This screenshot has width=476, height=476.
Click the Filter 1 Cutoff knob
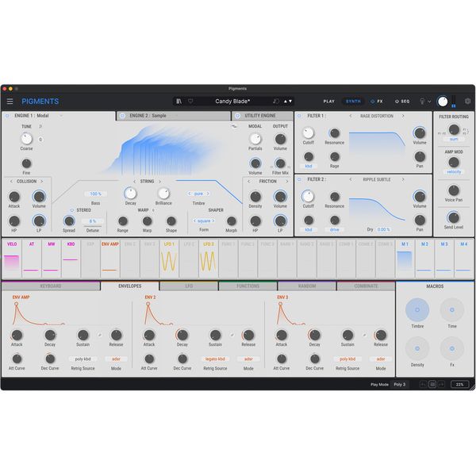308,133
